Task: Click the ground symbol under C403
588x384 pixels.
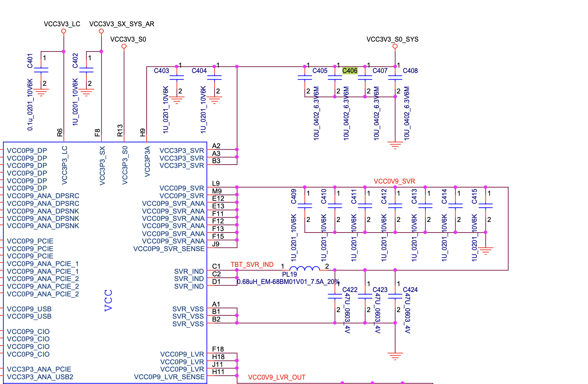Action: click(177, 100)
